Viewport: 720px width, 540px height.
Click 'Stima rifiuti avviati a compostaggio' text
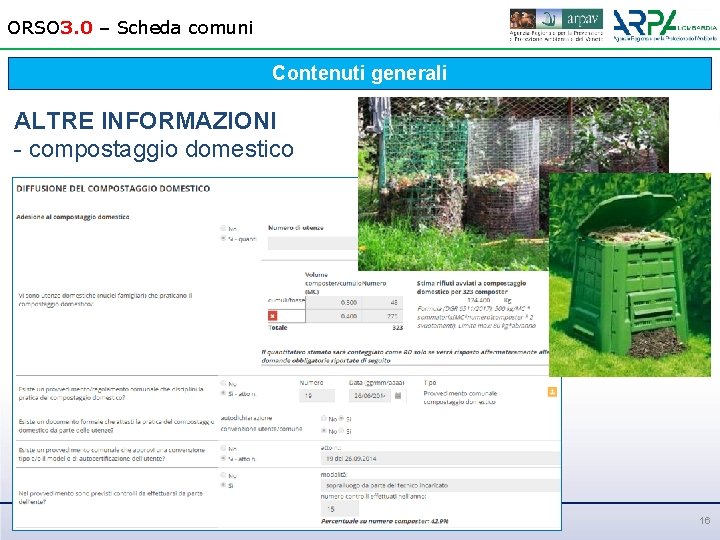(471, 283)
